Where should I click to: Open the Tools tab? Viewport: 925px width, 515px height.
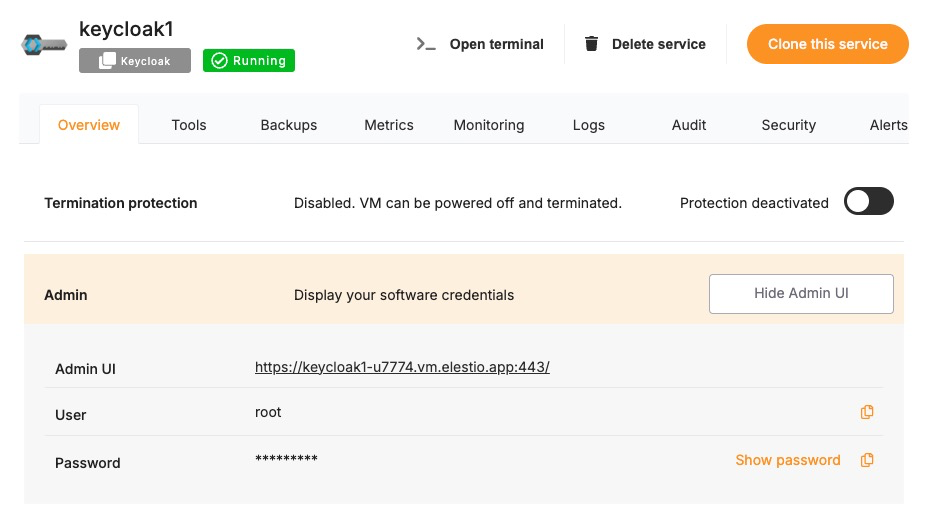(x=189, y=125)
